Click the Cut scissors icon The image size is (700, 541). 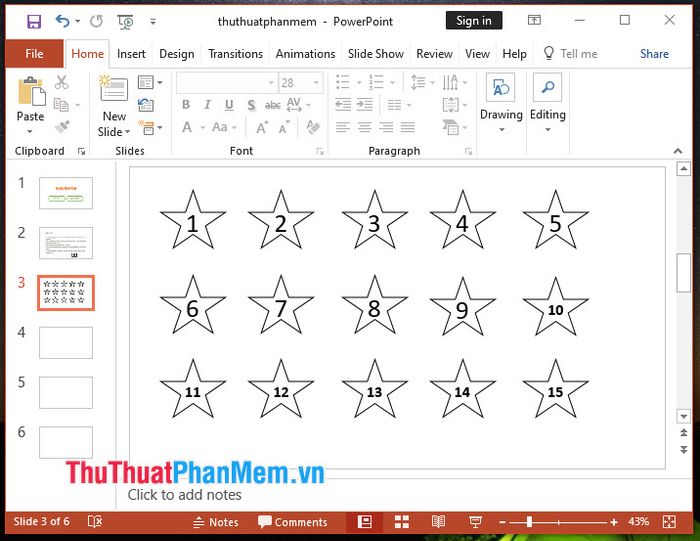62,83
